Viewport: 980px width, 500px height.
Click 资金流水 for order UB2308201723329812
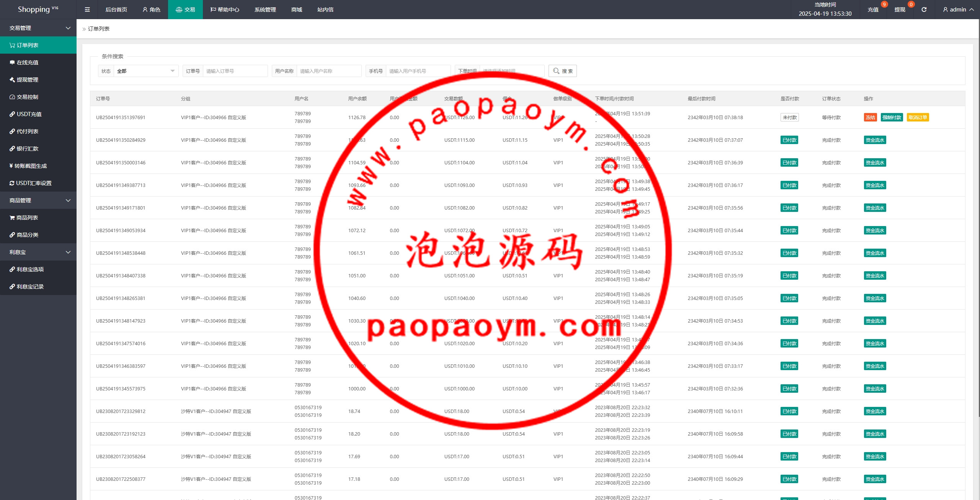pyautogui.click(x=875, y=411)
